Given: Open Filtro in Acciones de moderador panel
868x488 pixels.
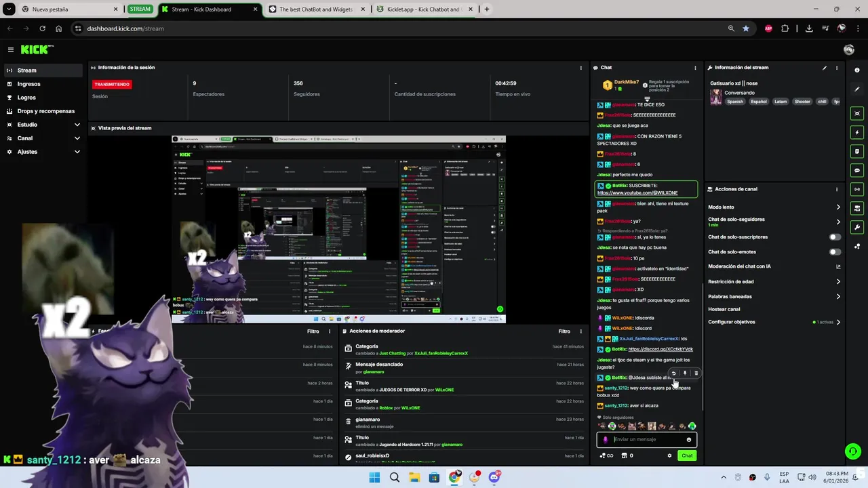Looking at the screenshot, I should 564,331.
